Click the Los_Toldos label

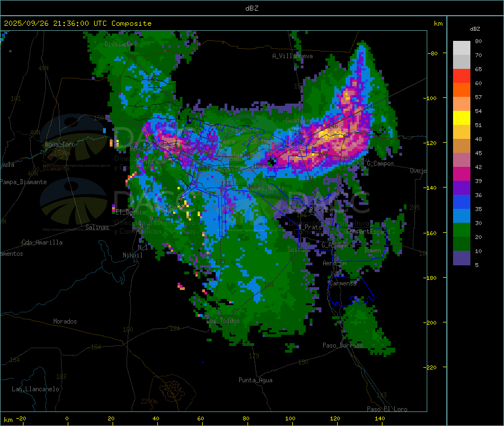[x=223, y=321]
